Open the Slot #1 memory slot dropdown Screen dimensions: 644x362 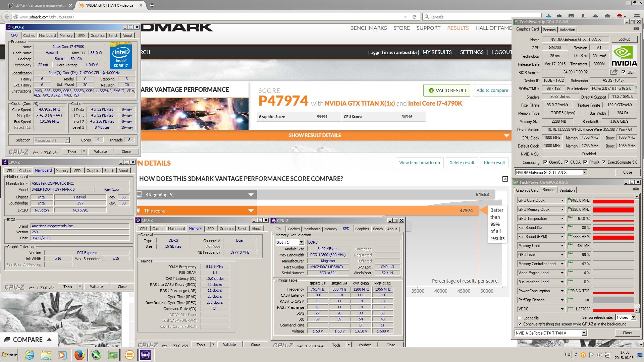coord(301,242)
